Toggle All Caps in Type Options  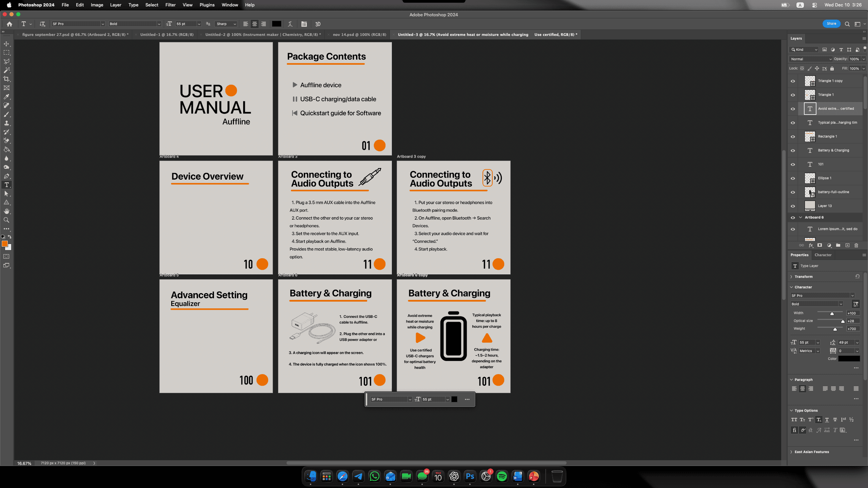794,420
